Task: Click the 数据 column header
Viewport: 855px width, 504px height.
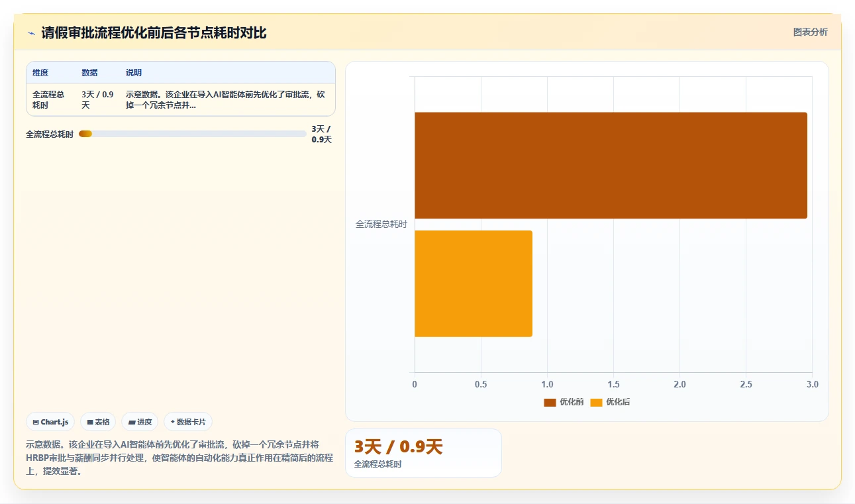Action: (x=89, y=73)
